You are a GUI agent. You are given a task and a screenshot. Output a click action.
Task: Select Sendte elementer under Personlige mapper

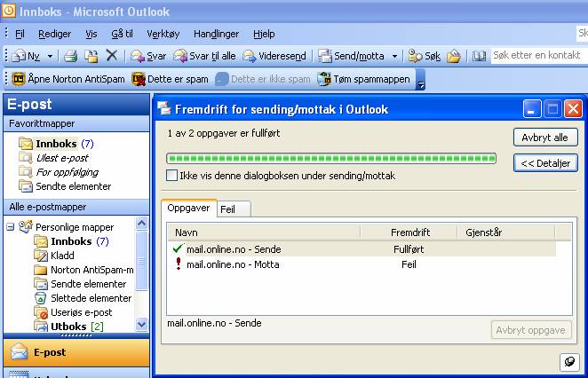[80, 284]
